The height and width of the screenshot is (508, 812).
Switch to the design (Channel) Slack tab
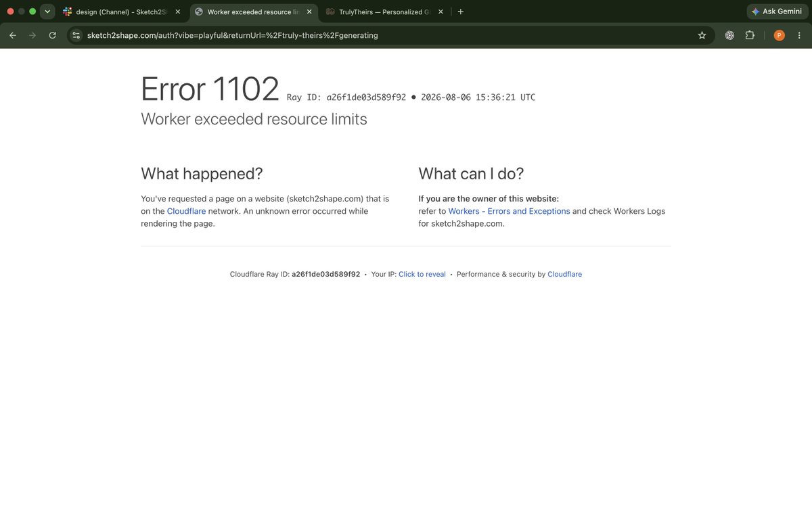121,11
